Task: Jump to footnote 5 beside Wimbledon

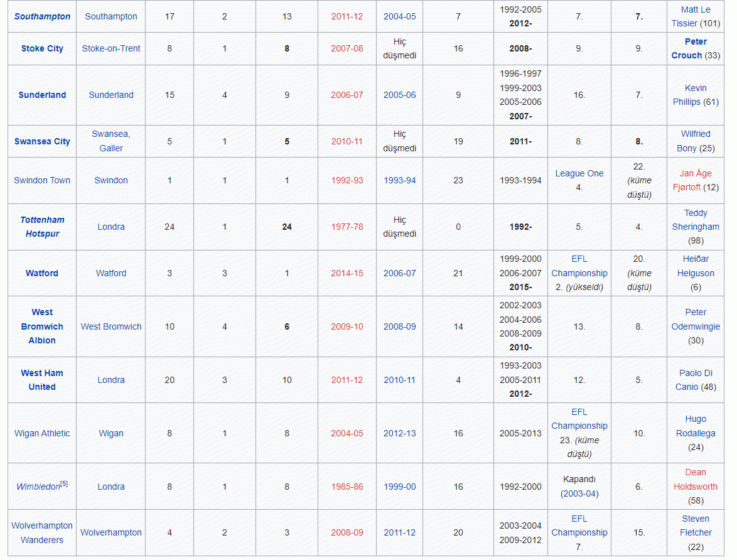Action: coord(64,484)
